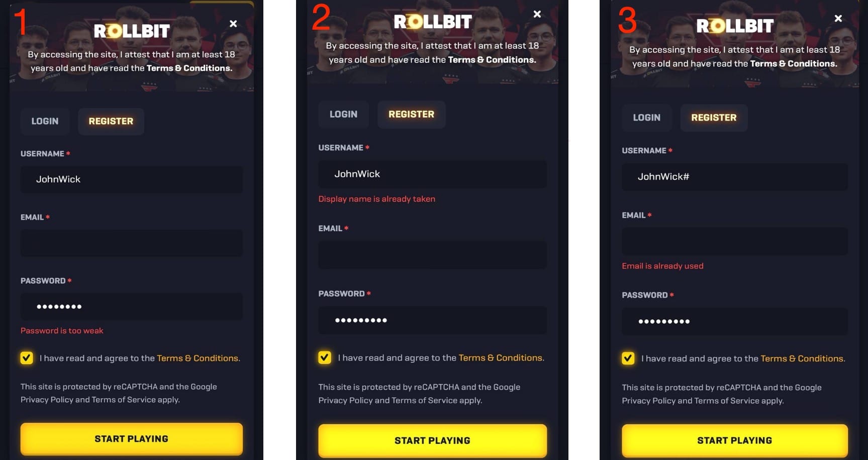Click bold header Terms & Conditions in panel 2
The image size is (868, 460).
[492, 60]
